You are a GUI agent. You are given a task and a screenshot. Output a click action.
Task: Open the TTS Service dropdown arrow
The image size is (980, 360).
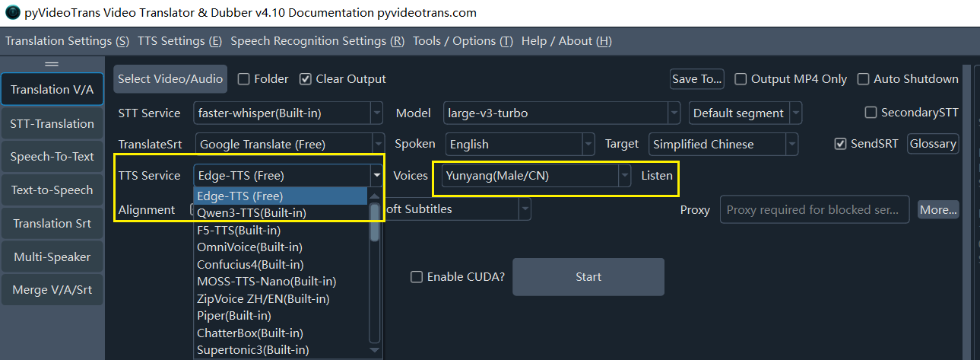(x=376, y=176)
